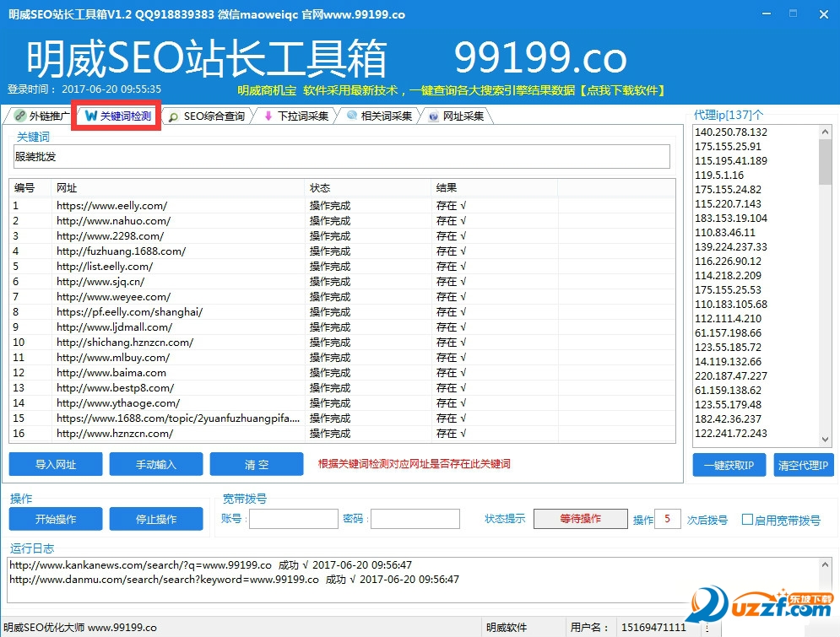Click the proxy IP list scrollbar thumb
Image resolution: width=840 pixels, height=637 pixels.
point(825,162)
